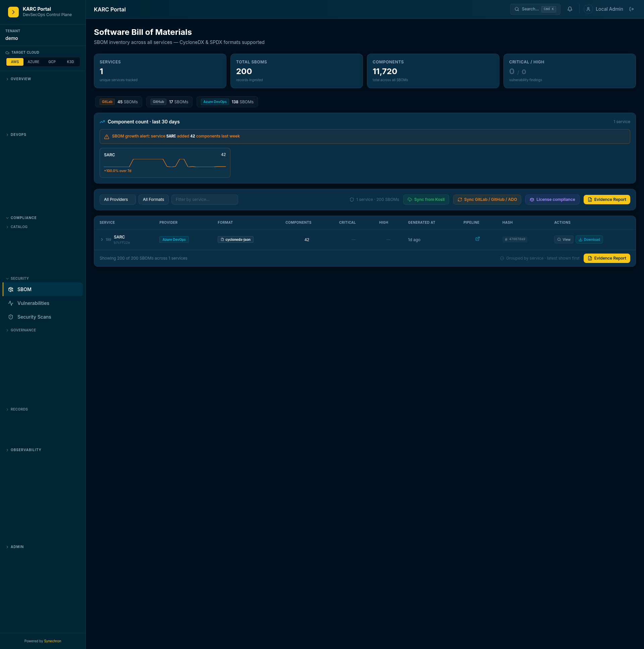Viewport: 644px width, 649px height.
Task: Download the SARC SBOM
Action: tap(589, 240)
